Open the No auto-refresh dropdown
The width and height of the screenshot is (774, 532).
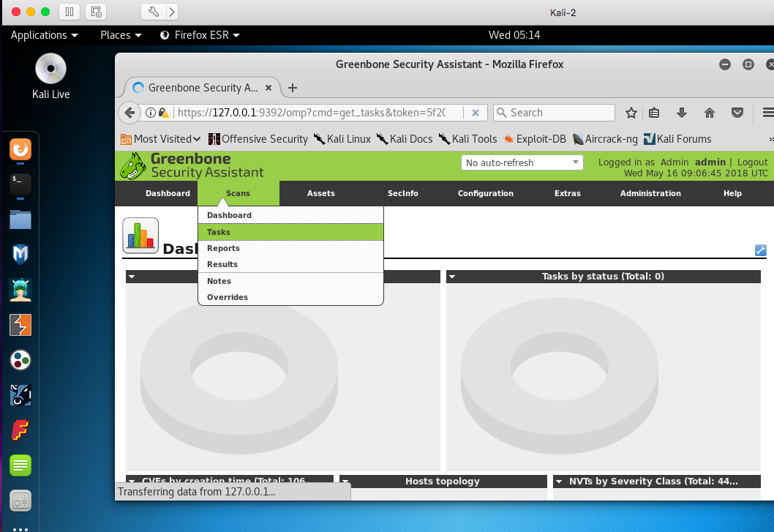coord(522,162)
